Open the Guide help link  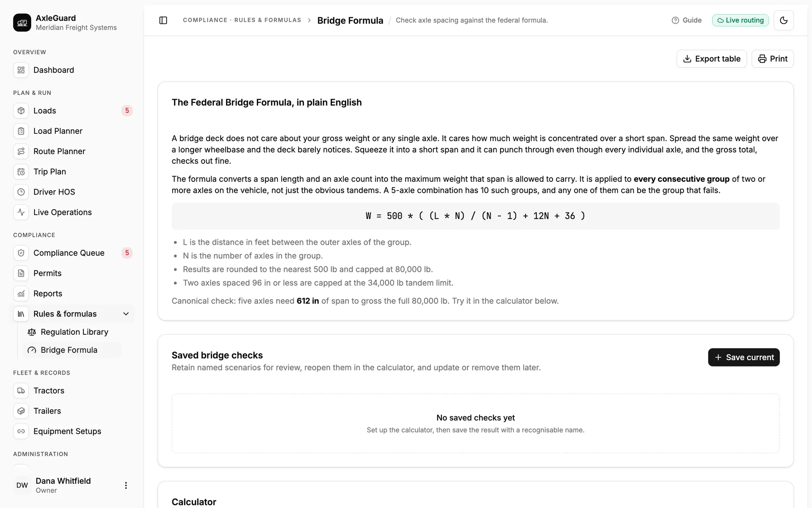coord(686,20)
